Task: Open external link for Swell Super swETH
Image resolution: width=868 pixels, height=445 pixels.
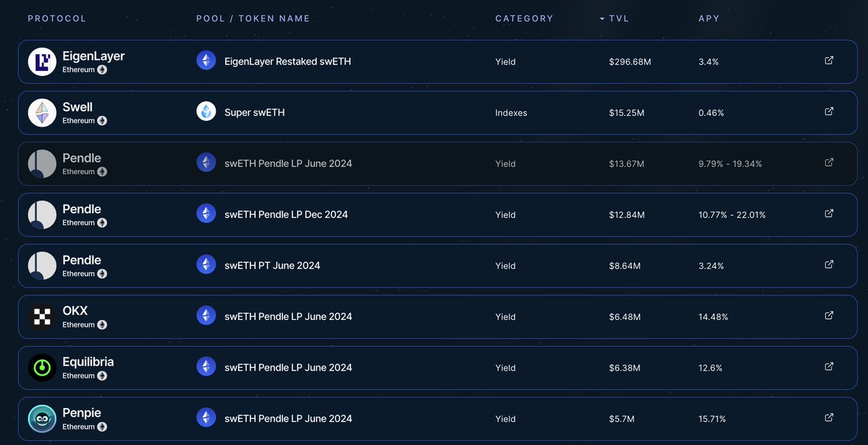Action: pos(829,111)
